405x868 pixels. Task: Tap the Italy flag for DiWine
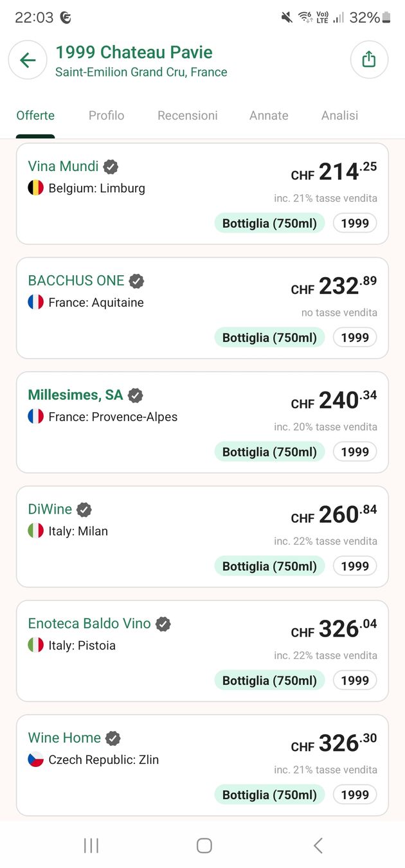[35, 531]
